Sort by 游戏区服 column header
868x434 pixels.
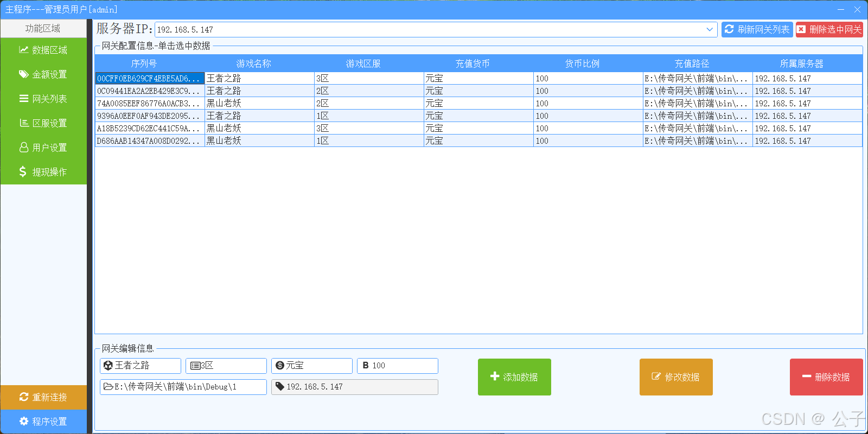click(363, 63)
